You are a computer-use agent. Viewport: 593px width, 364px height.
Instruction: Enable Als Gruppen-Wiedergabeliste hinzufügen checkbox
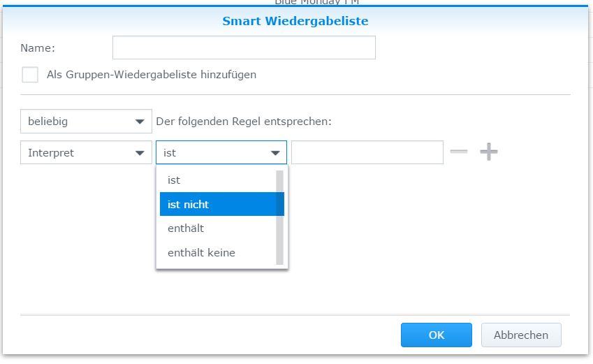coord(30,75)
